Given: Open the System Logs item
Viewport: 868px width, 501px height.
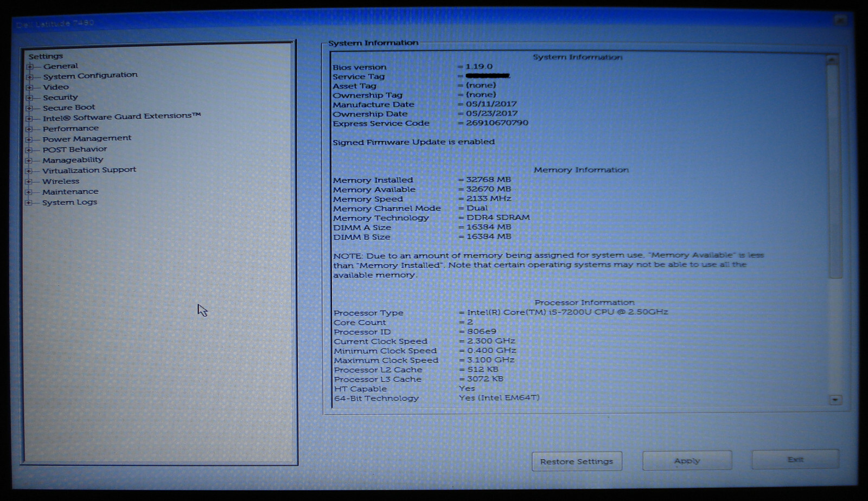Looking at the screenshot, I should (69, 202).
